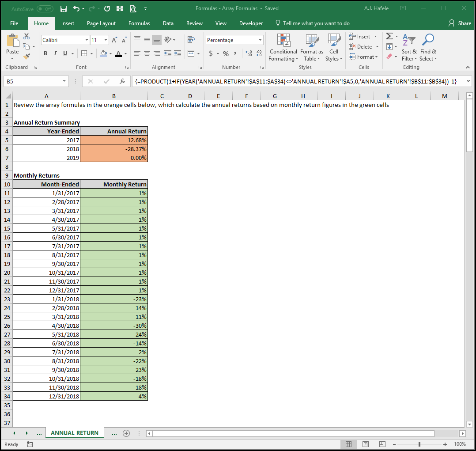Image resolution: width=476 pixels, height=451 pixels.
Task: Click the Share button
Action: (460, 23)
